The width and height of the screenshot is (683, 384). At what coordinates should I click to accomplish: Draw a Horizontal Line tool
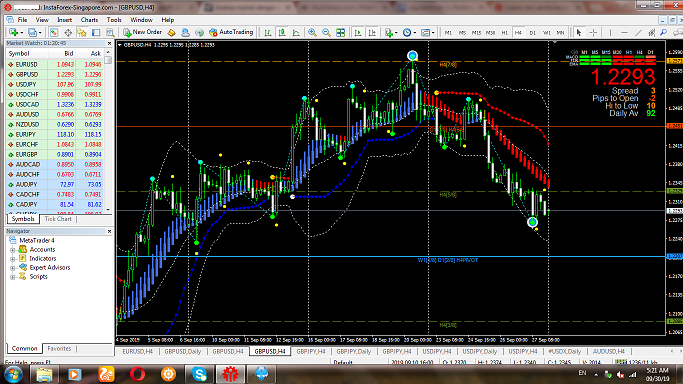click(x=624, y=33)
